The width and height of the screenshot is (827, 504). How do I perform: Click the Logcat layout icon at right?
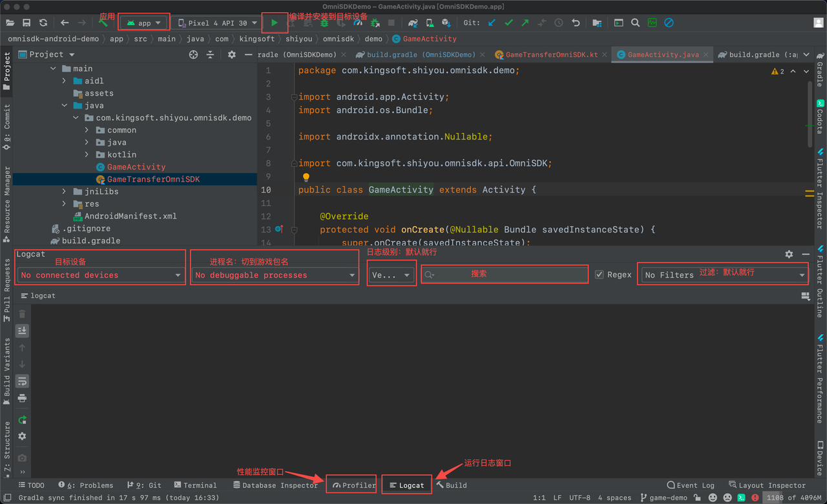(x=806, y=296)
